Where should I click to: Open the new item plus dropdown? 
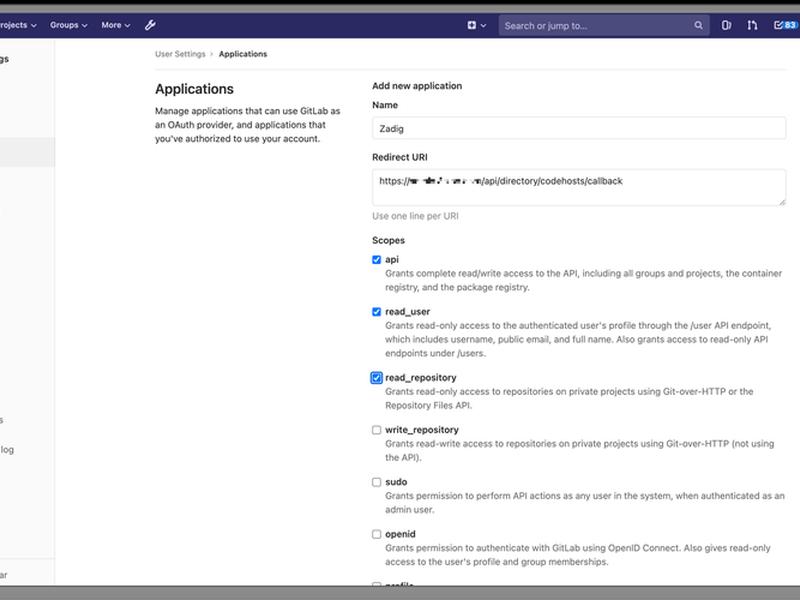click(477, 26)
